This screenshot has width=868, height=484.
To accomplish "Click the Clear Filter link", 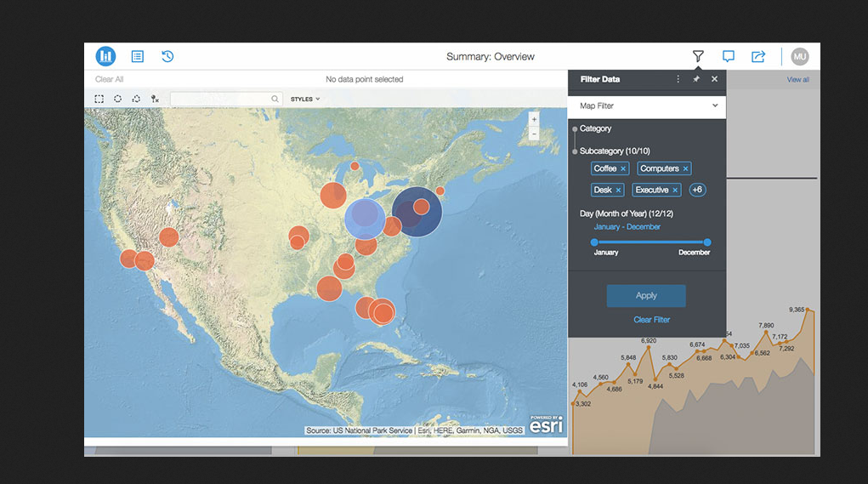I will pos(651,320).
